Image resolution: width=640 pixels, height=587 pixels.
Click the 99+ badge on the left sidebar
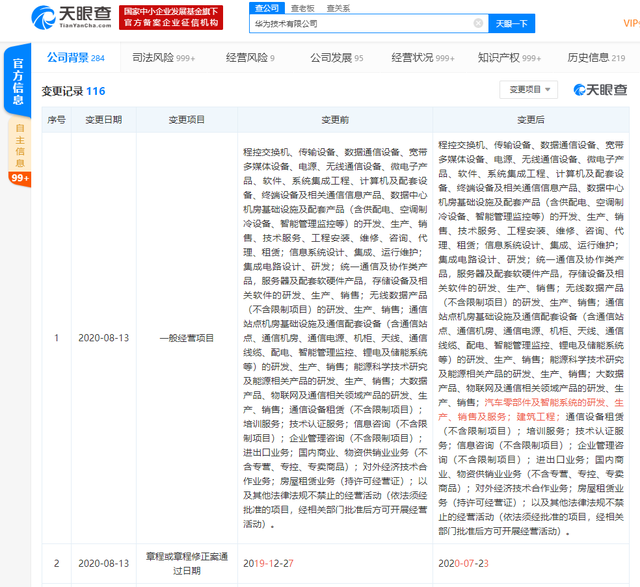tap(19, 178)
